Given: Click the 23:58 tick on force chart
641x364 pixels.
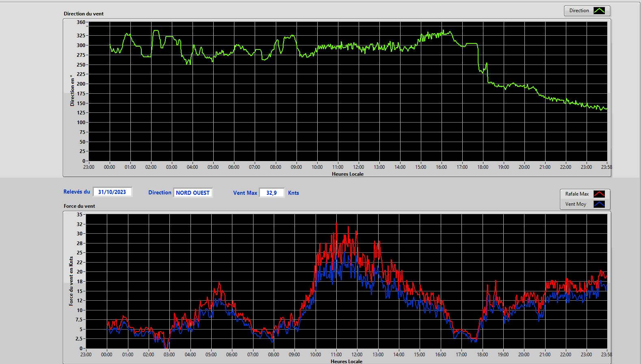Looking at the screenshot, I should pos(606,354).
